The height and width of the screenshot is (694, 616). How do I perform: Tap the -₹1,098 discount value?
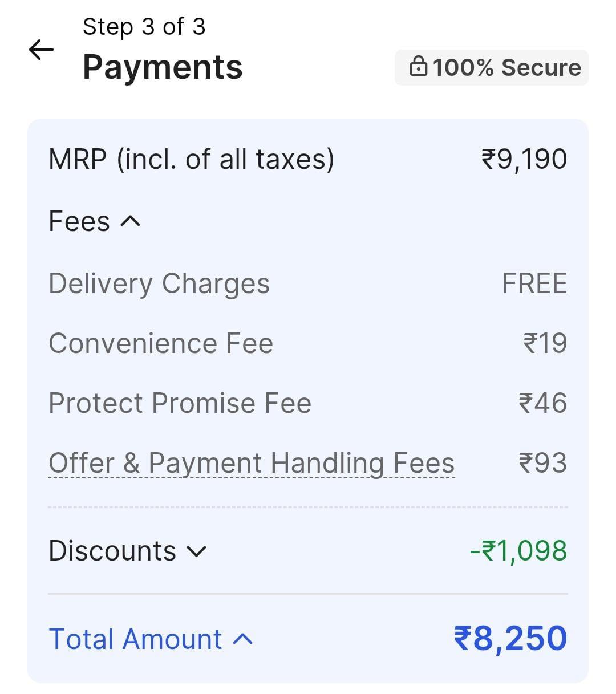pos(518,551)
